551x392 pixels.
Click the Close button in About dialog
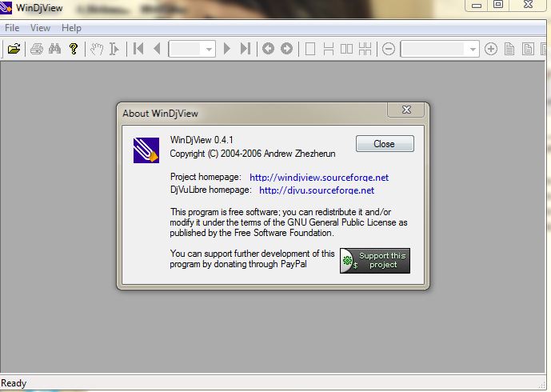(385, 144)
